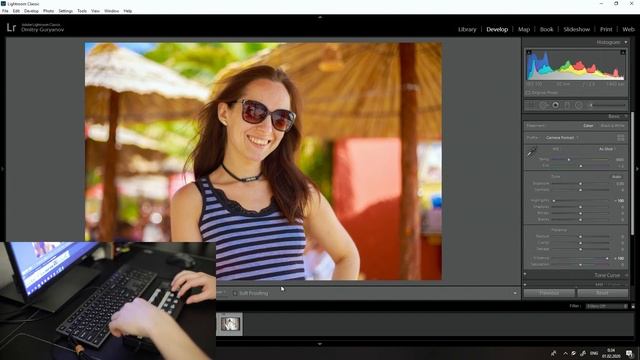Select the Red Eye Correction tool icon

(556, 105)
